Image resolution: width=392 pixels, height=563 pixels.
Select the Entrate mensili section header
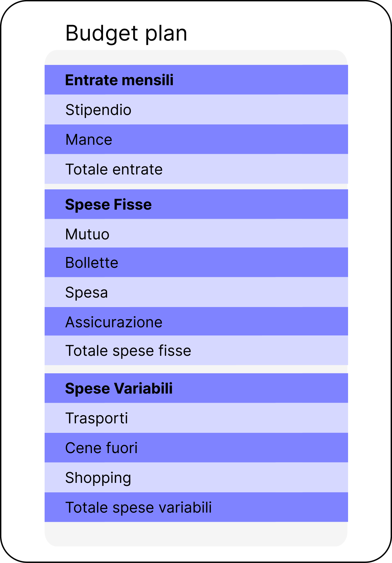pyautogui.click(x=196, y=80)
